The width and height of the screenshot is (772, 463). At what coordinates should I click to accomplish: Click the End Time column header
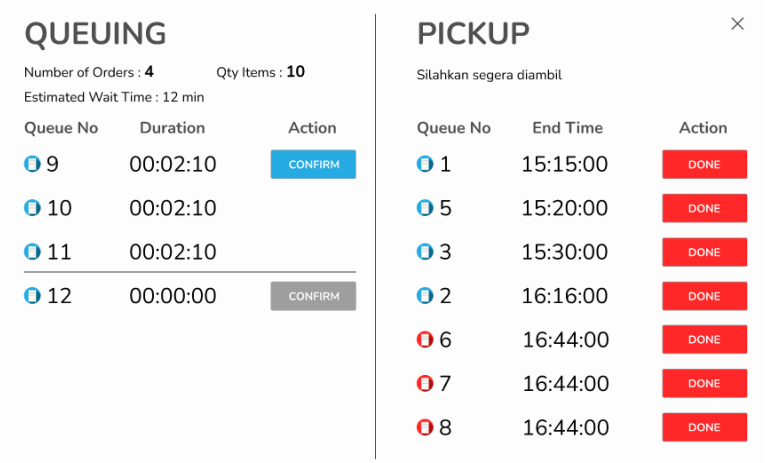point(567,128)
